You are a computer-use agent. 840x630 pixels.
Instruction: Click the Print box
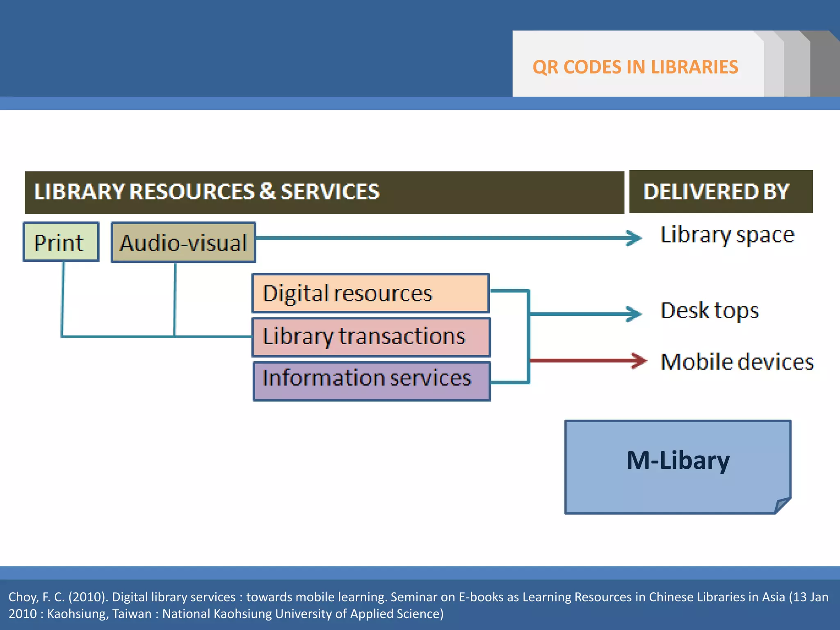point(61,242)
